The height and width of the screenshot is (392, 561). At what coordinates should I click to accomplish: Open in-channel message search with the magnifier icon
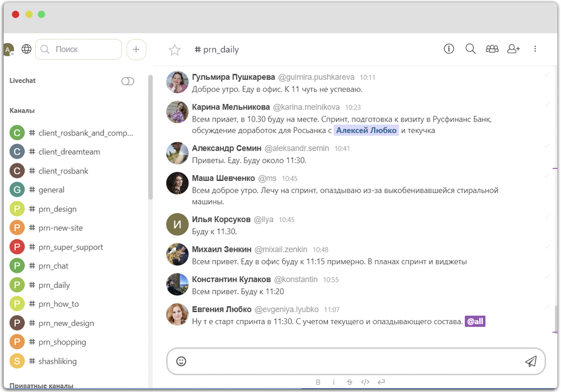click(x=470, y=48)
